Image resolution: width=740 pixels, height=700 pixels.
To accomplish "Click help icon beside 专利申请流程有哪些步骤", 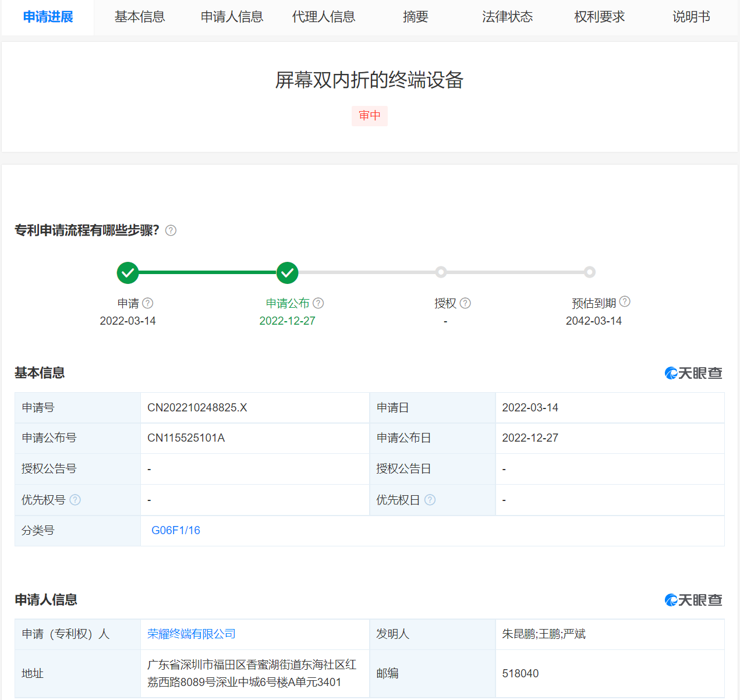I will pos(171,230).
